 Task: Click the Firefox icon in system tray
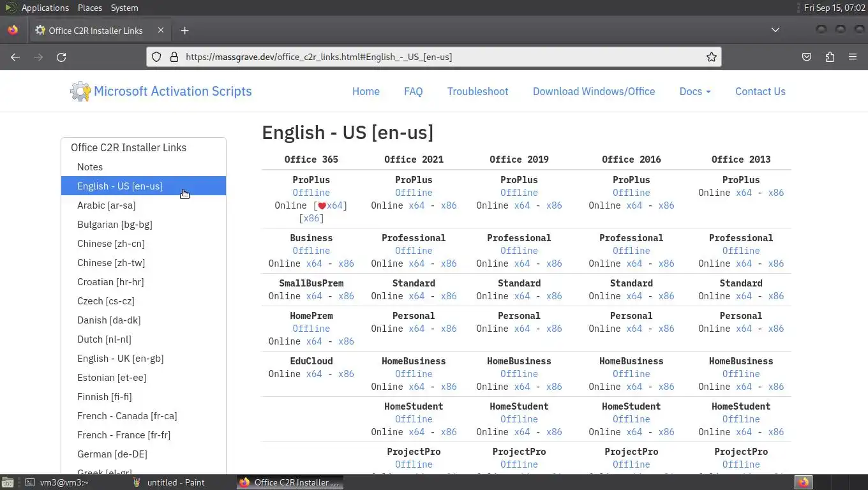[x=803, y=482]
